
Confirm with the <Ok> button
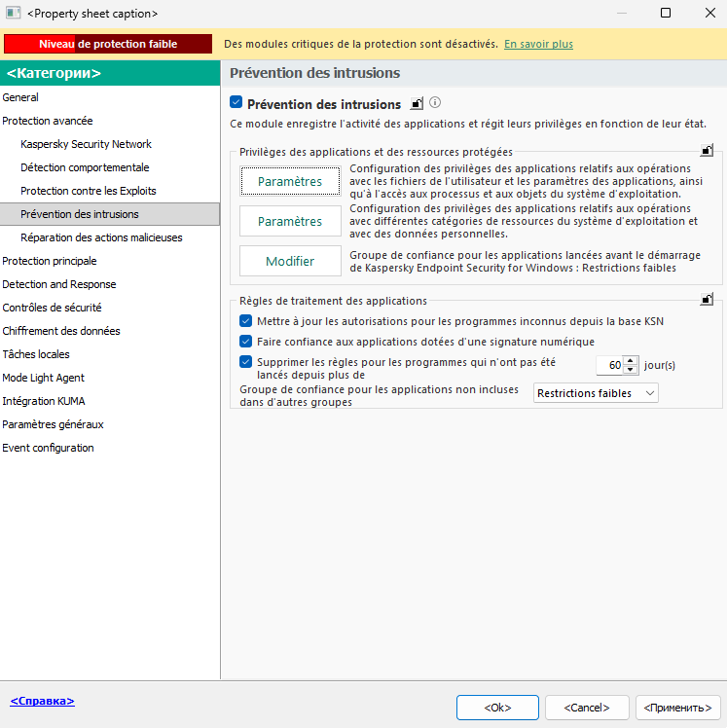[497, 708]
